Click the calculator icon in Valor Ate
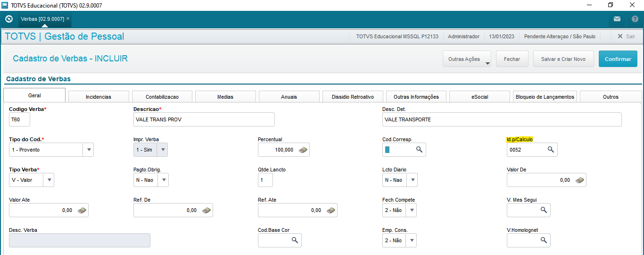 (82, 210)
